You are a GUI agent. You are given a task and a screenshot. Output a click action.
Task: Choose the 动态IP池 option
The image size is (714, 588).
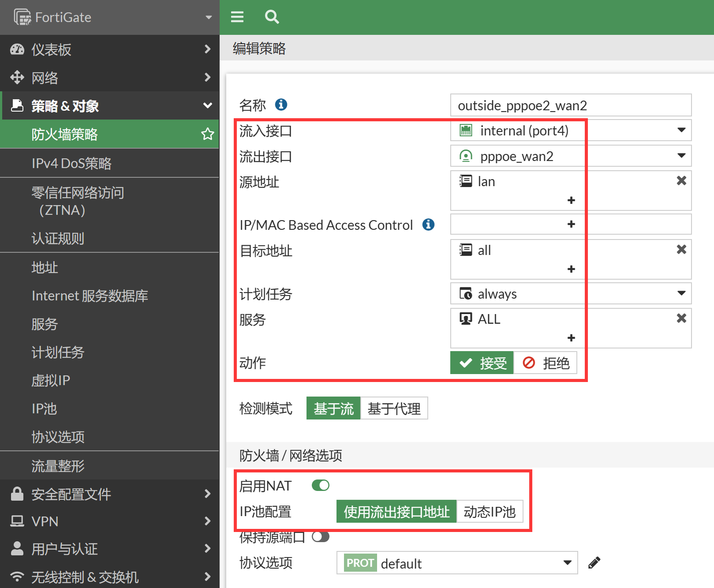pyautogui.click(x=490, y=512)
